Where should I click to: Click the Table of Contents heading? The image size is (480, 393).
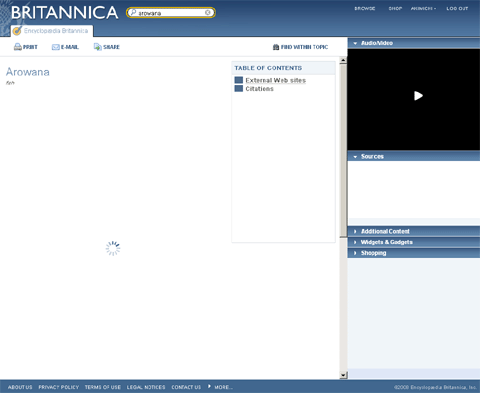[268, 68]
